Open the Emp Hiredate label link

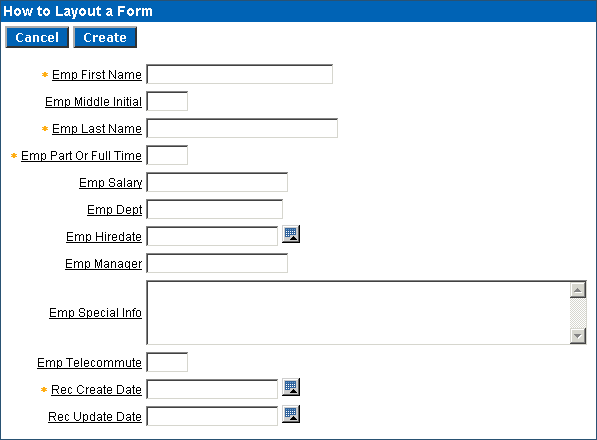pyautogui.click(x=104, y=237)
